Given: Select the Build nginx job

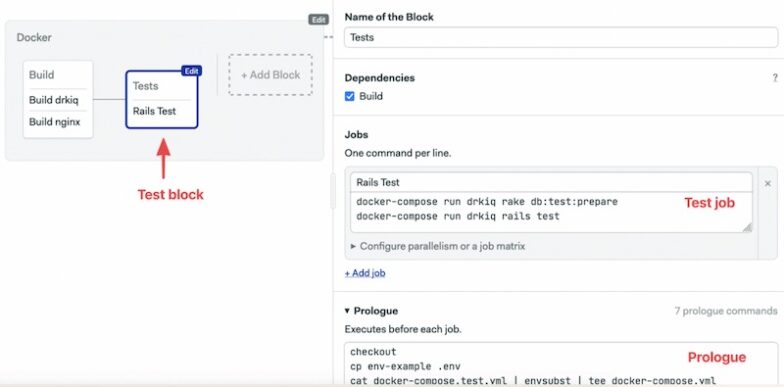Looking at the screenshot, I should [x=54, y=122].
